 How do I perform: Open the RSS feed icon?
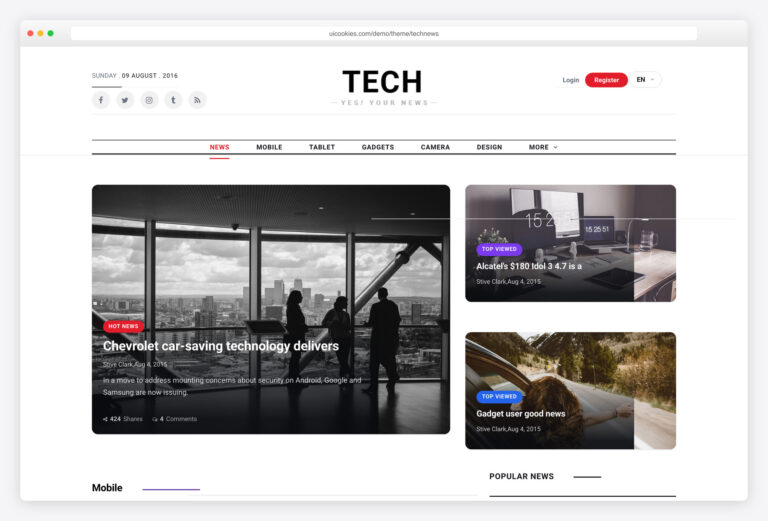point(197,100)
